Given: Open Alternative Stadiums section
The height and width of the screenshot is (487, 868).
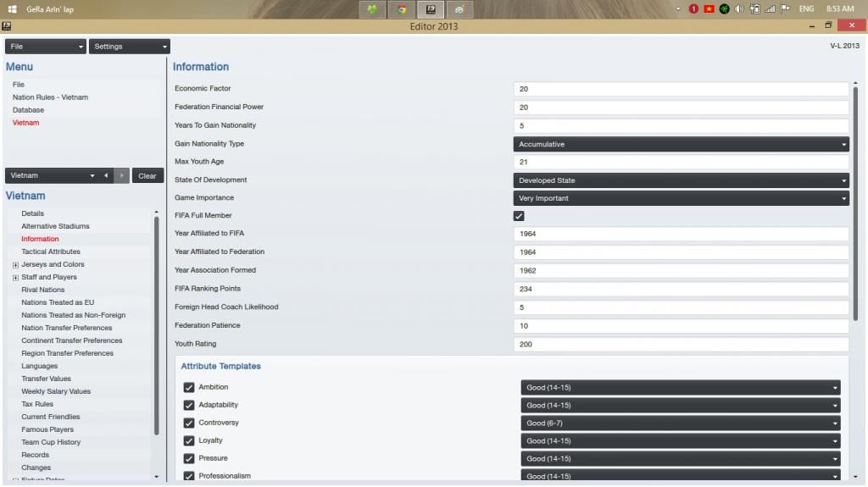Looking at the screenshot, I should click(x=55, y=226).
